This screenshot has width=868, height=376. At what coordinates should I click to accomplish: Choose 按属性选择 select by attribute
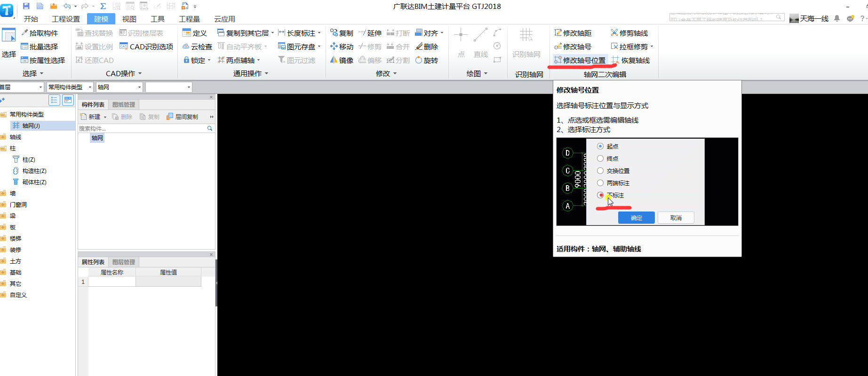click(43, 60)
